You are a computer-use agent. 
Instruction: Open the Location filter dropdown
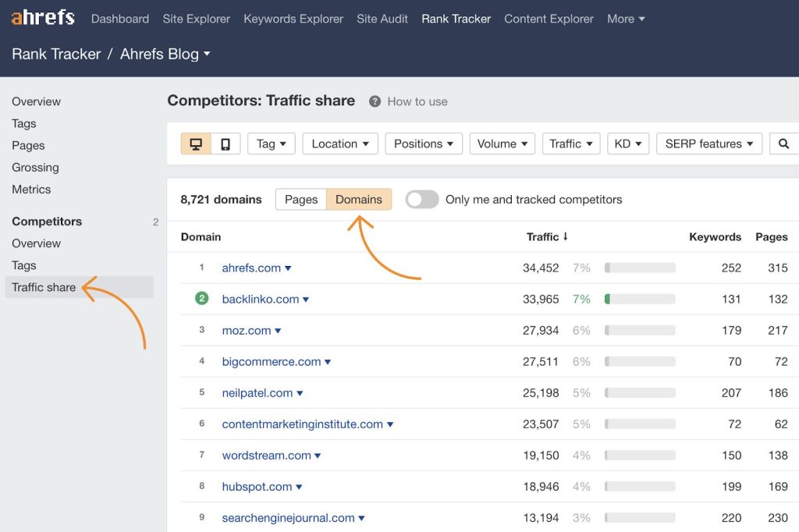click(x=339, y=144)
